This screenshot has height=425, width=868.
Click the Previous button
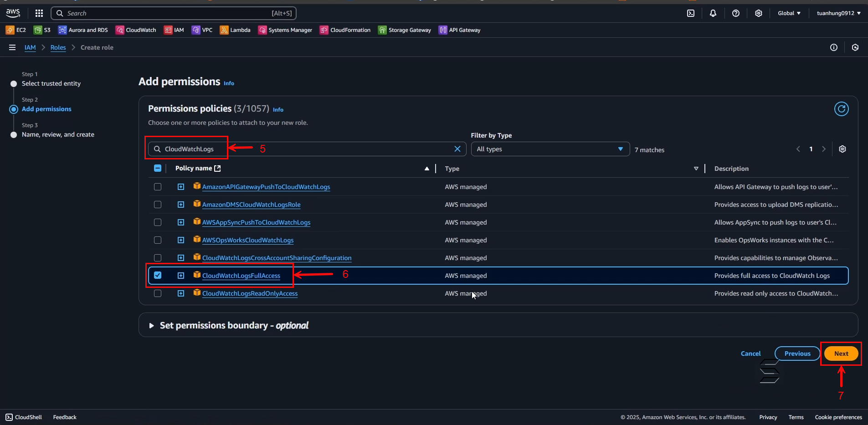(x=797, y=353)
